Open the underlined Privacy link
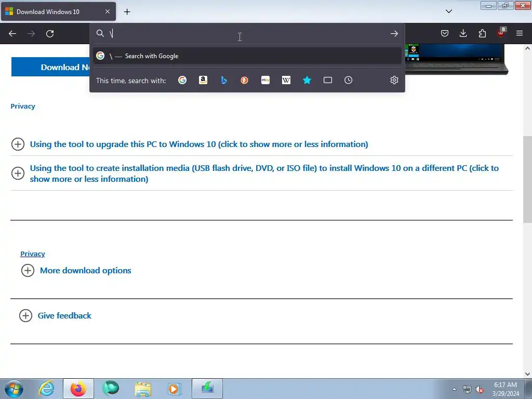This screenshot has height=399, width=532. click(33, 254)
